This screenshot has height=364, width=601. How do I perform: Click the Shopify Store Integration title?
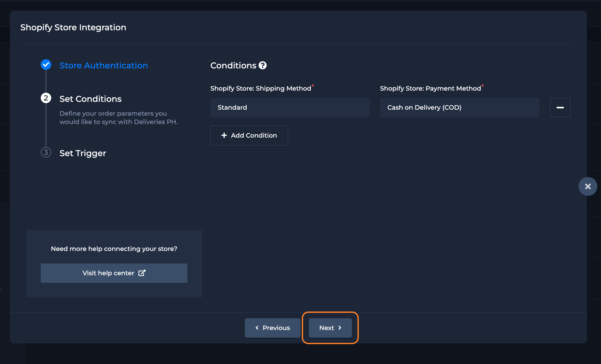73,27
